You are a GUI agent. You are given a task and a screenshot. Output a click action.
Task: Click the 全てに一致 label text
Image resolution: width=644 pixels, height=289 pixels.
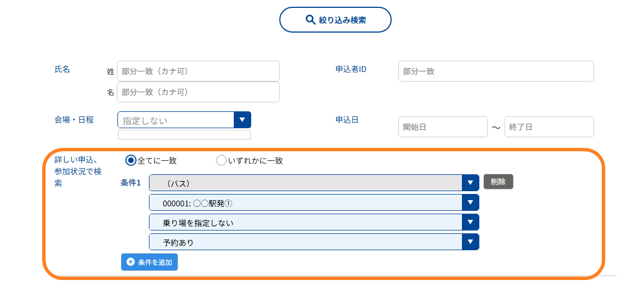(x=157, y=161)
